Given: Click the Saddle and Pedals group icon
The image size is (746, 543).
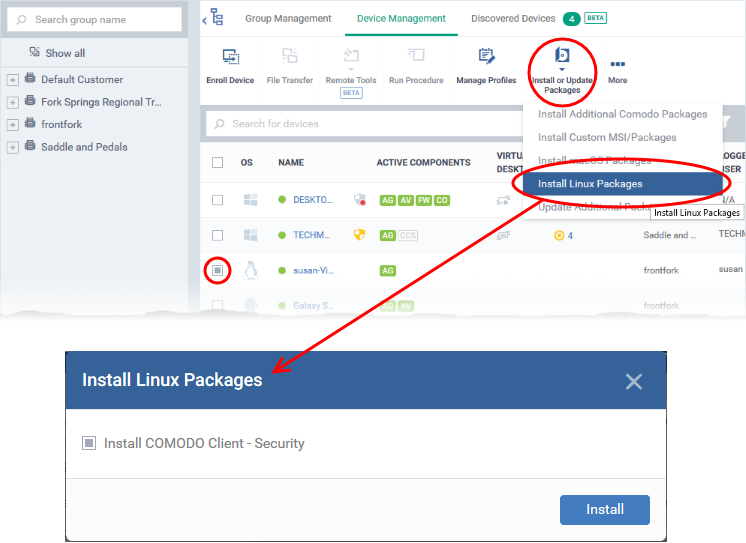Looking at the screenshot, I should (x=30, y=145).
